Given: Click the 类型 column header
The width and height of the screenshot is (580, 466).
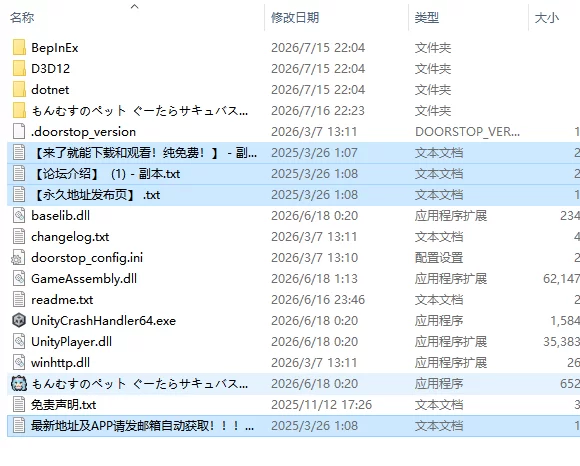Looking at the screenshot, I should click(x=426, y=17).
